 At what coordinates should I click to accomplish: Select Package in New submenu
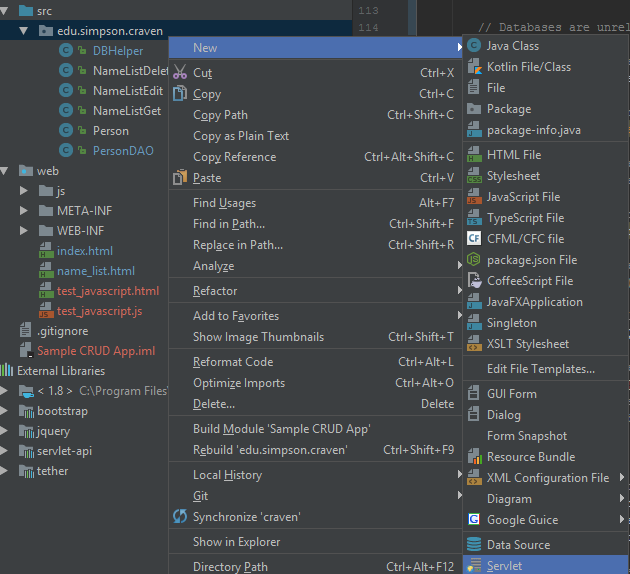click(546, 109)
